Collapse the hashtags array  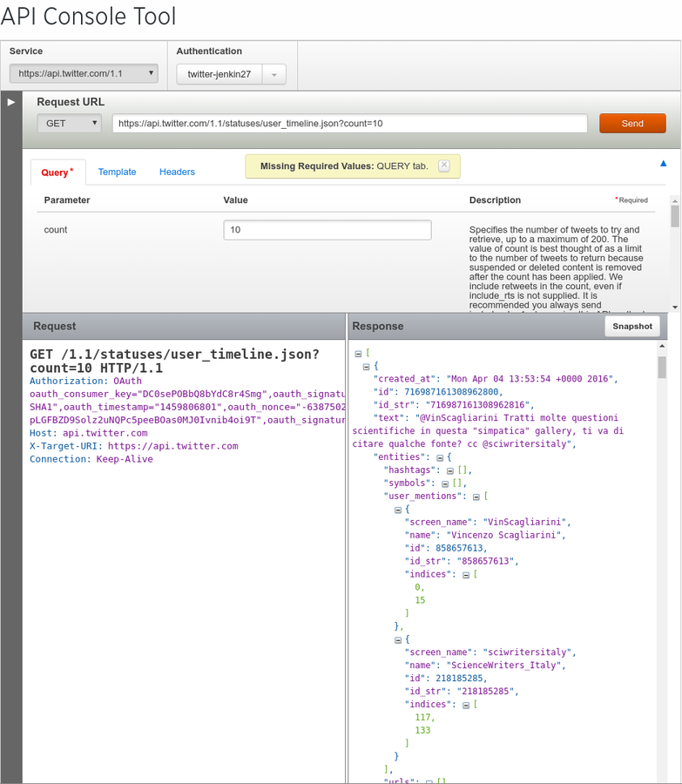450,471
